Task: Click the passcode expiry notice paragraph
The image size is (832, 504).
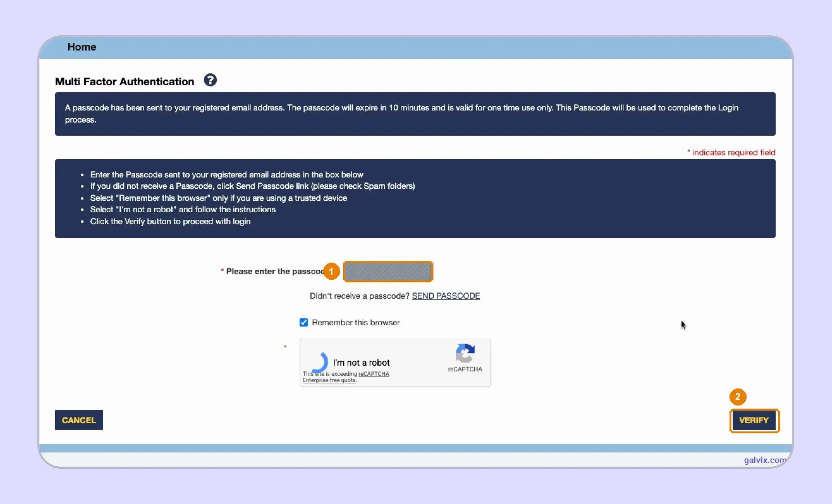Action: (x=401, y=114)
